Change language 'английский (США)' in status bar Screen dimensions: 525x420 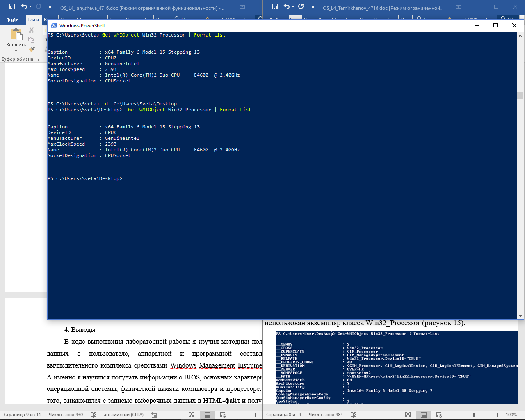[123, 415]
